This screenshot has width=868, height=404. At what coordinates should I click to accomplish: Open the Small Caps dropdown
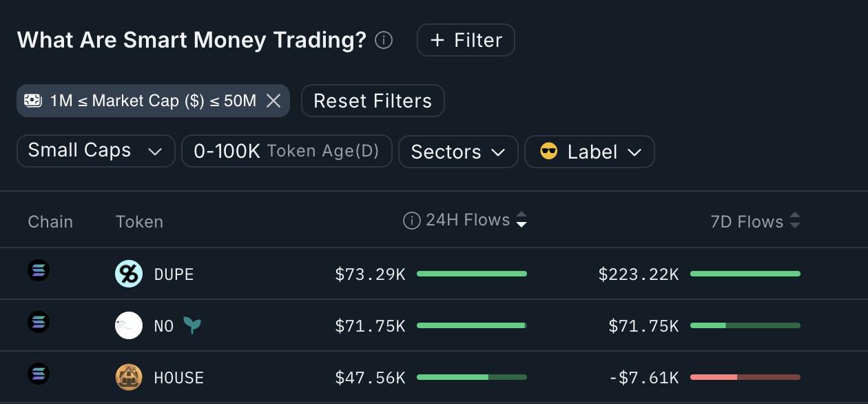click(96, 150)
